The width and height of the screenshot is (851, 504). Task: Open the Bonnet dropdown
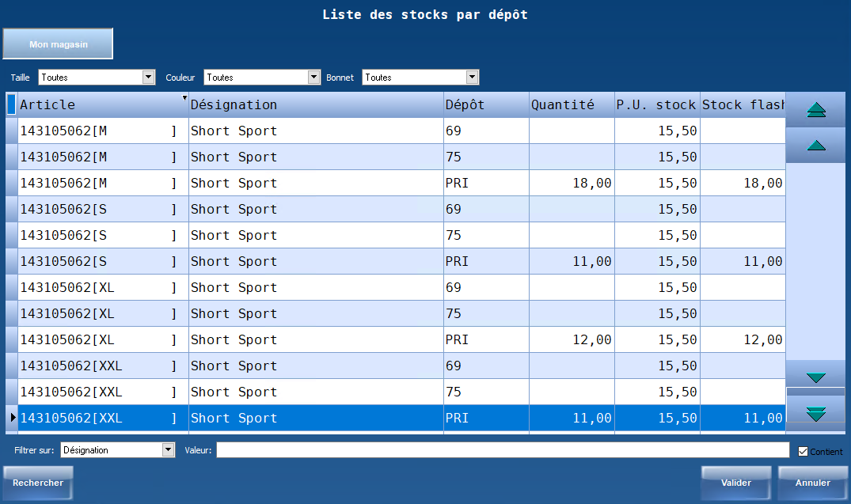coord(473,78)
